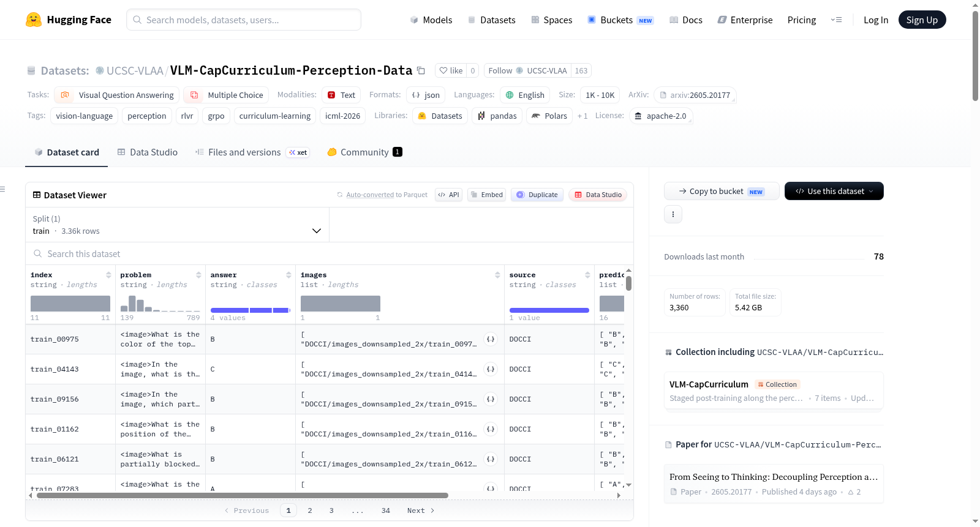Expand the Use this dataset dropdown
The width and height of the screenshot is (980, 527).
(834, 191)
